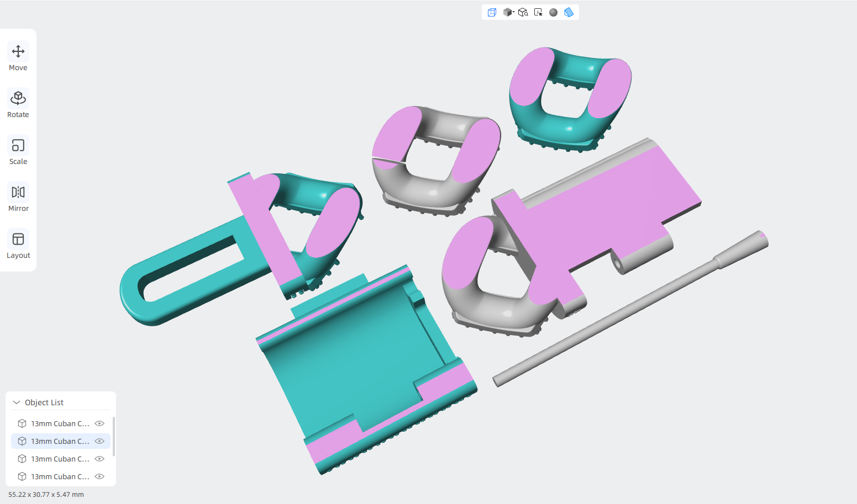857x504 pixels.
Task: Select the first 13mm Cuban list item
Action: [61, 423]
